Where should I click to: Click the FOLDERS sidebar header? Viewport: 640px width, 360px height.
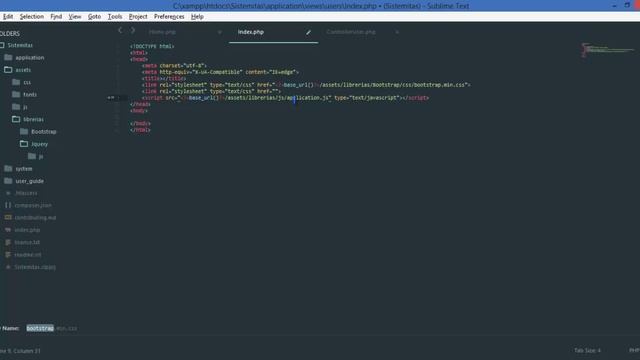[x=10, y=33]
